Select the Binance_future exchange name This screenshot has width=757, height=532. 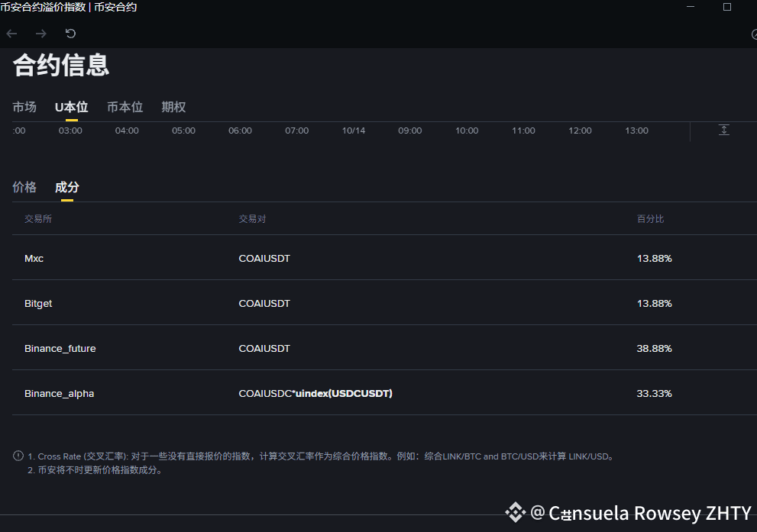click(x=60, y=348)
